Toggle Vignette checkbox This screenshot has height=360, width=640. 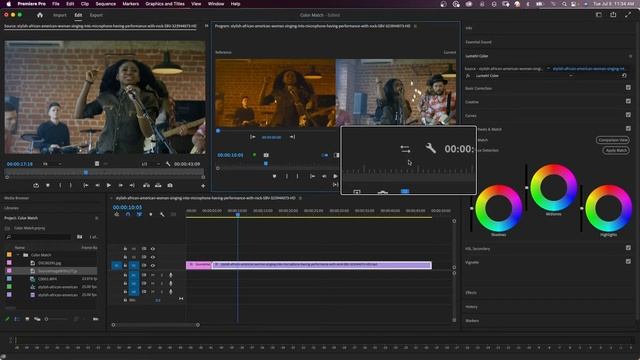pos(628,261)
